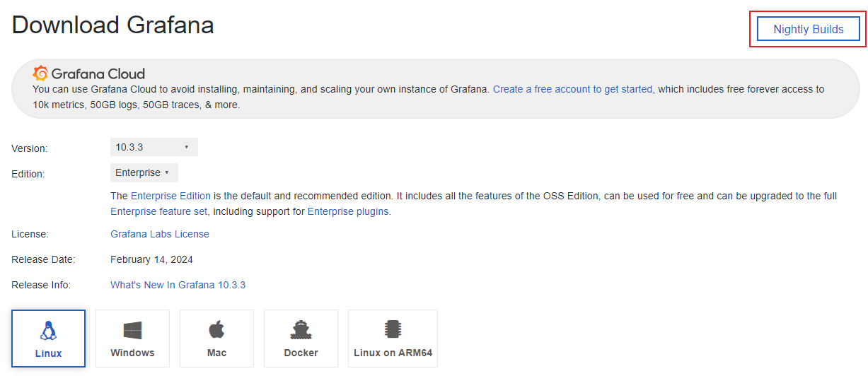Open the Enterprise Edition link
The height and width of the screenshot is (376, 868).
coord(170,196)
